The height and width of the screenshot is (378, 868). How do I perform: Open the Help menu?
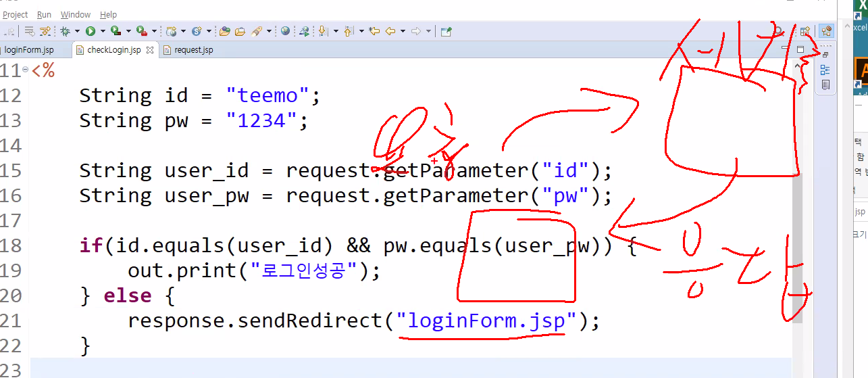[108, 14]
